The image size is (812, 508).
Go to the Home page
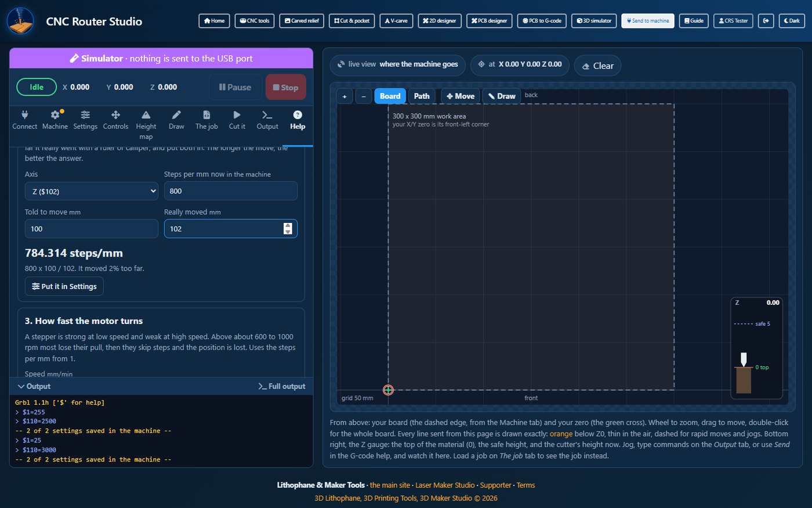214,21
